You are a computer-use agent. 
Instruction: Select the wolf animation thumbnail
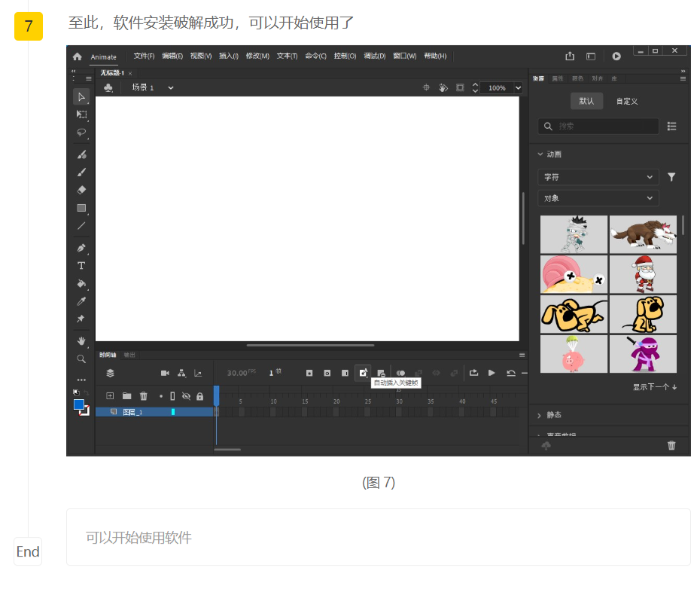[643, 234]
